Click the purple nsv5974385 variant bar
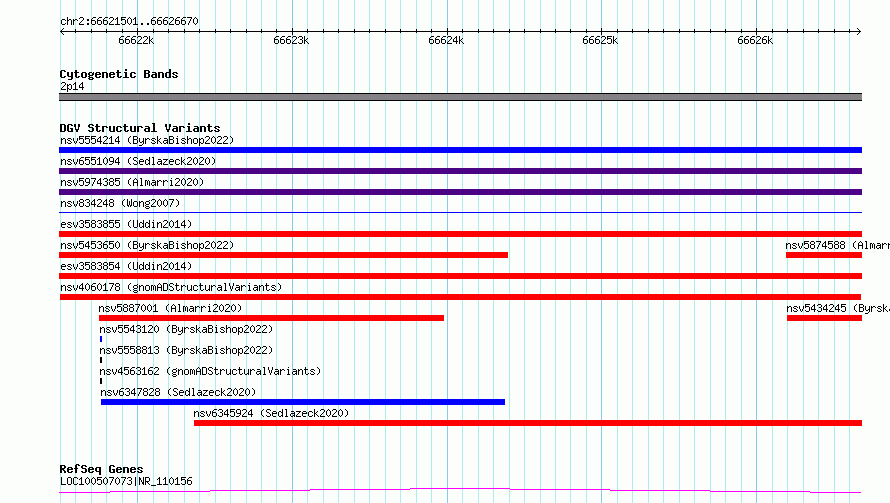Viewport: 890px width, 503px height. coord(460,192)
